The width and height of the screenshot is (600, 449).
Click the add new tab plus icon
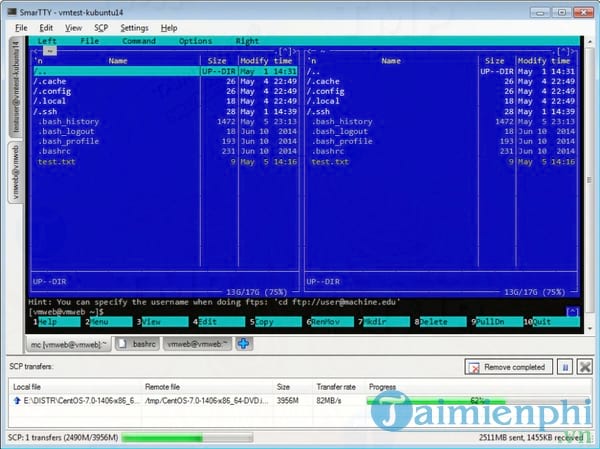tap(244, 343)
